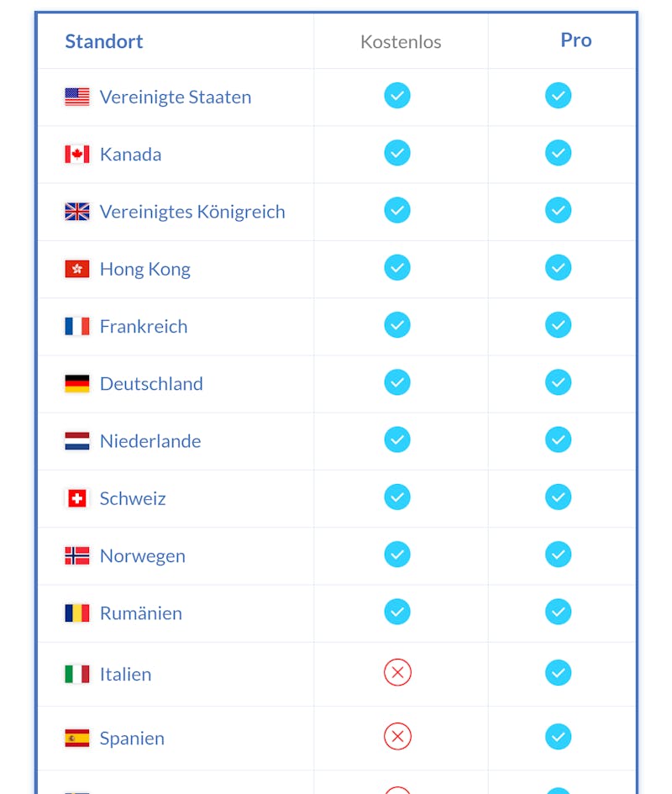672x794 pixels.
Task: Click Kostenlos checkmark for Vereinigte Staaten
Action: (397, 95)
